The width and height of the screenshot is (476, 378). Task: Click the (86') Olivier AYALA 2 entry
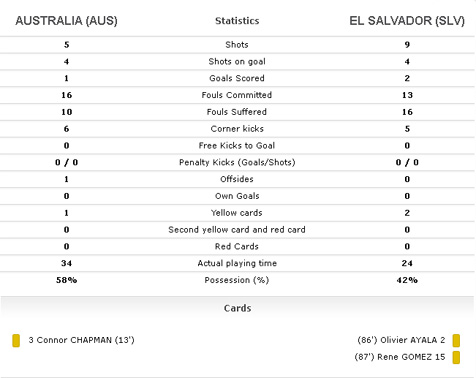tap(401, 340)
